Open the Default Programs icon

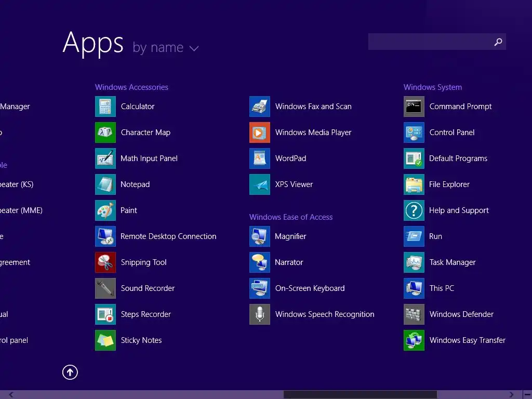coord(414,158)
